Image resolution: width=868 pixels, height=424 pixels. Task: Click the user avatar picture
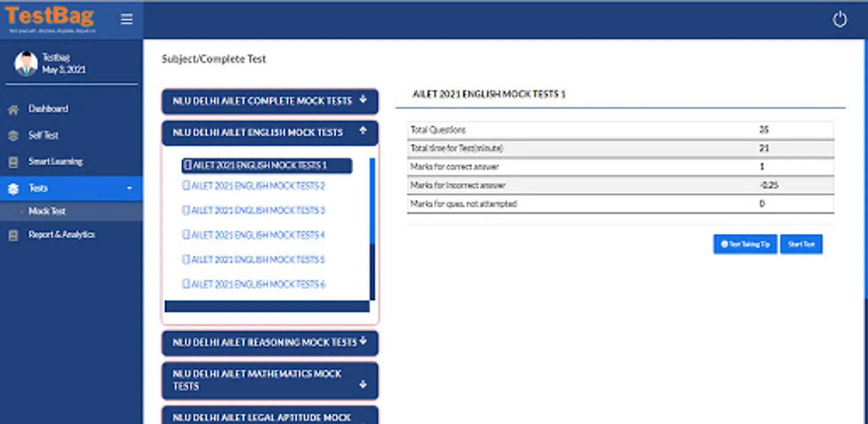click(x=26, y=63)
